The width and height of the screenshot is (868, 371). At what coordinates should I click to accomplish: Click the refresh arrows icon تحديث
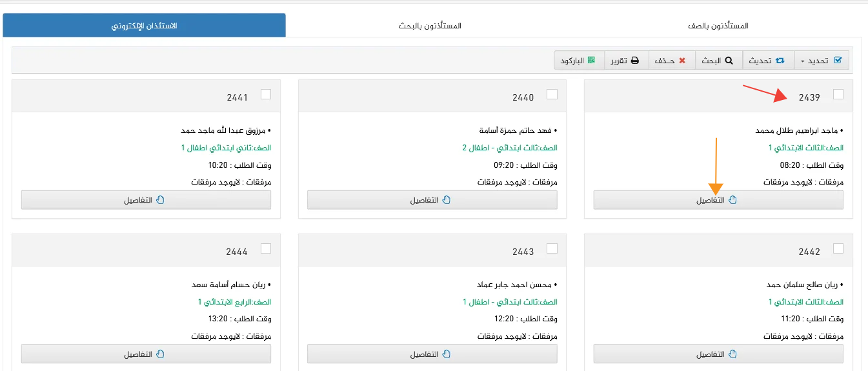[x=780, y=61]
